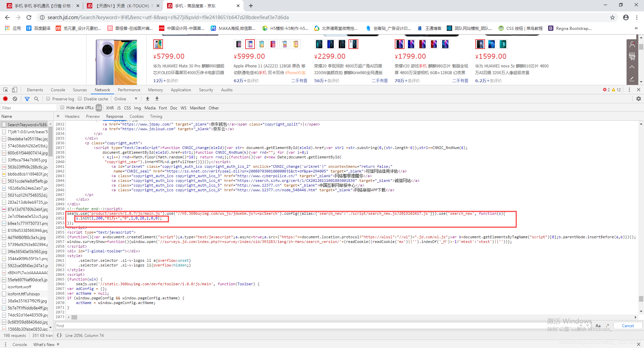Expand hidden bookmarks chevron
The image size is (644, 348).
[x=636, y=28]
